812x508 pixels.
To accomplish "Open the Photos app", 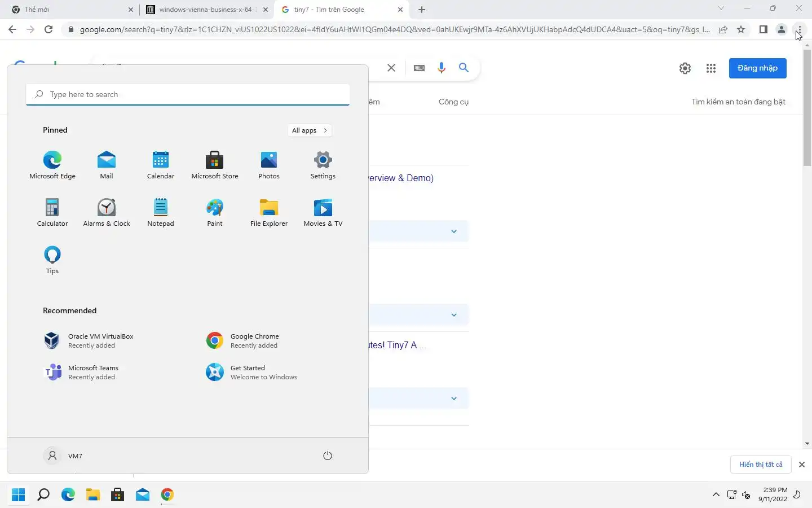I will pyautogui.click(x=269, y=165).
